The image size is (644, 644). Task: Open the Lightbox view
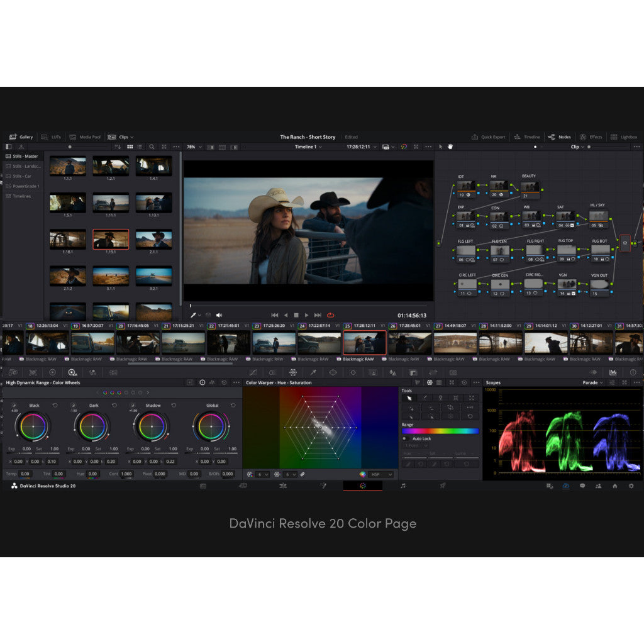click(x=624, y=136)
